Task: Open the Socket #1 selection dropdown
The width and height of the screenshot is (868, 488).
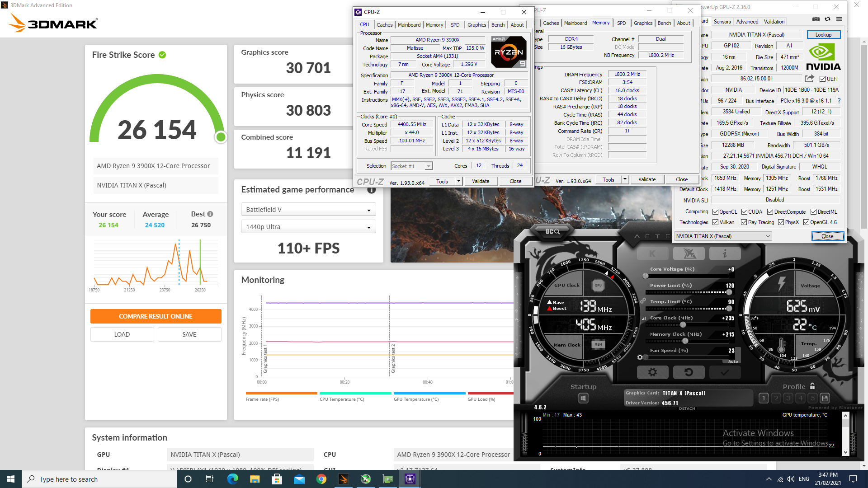Action: pyautogui.click(x=411, y=166)
